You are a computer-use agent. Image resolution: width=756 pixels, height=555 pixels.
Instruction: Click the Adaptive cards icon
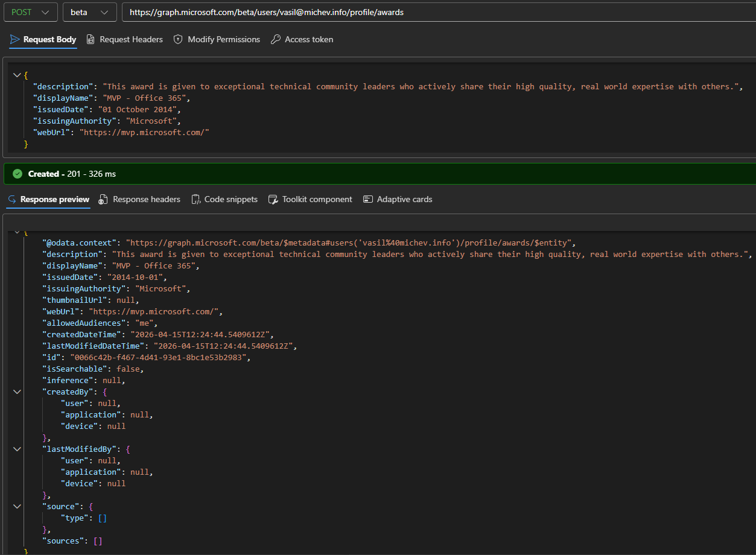368,200
